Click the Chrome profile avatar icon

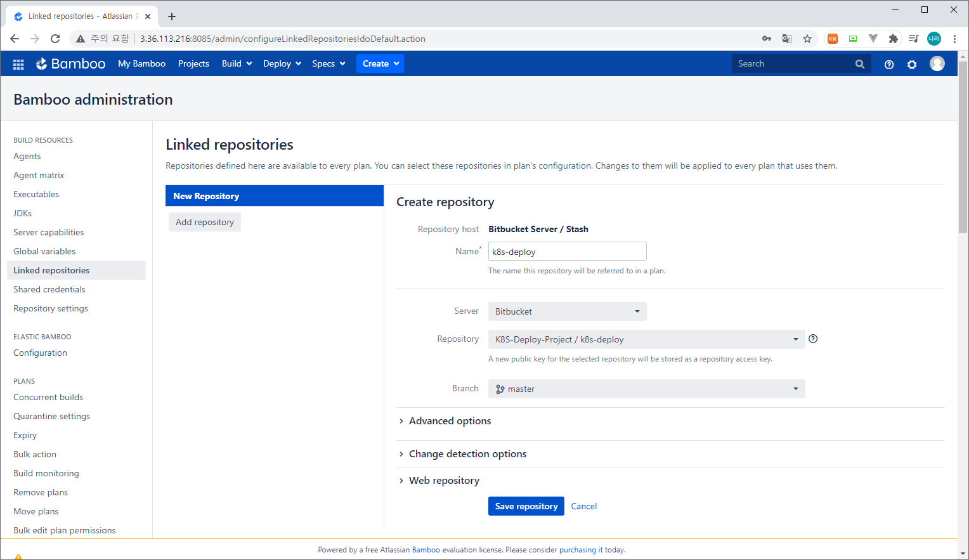click(x=934, y=39)
